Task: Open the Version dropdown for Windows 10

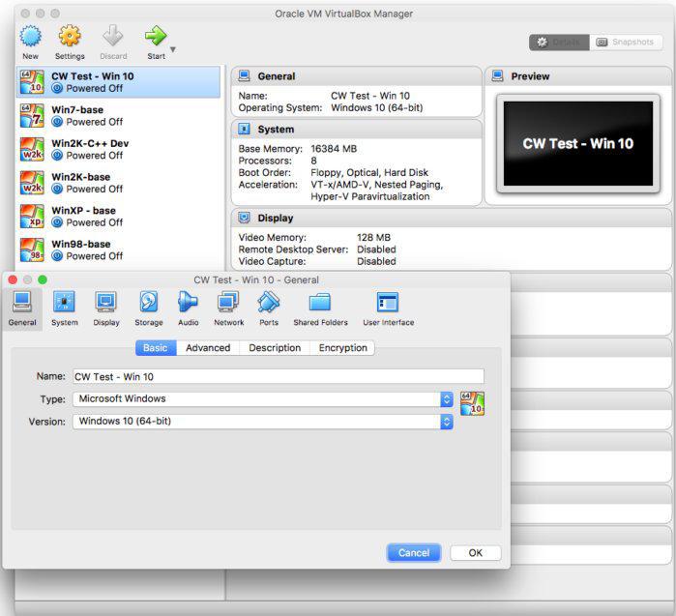Action: 262,422
